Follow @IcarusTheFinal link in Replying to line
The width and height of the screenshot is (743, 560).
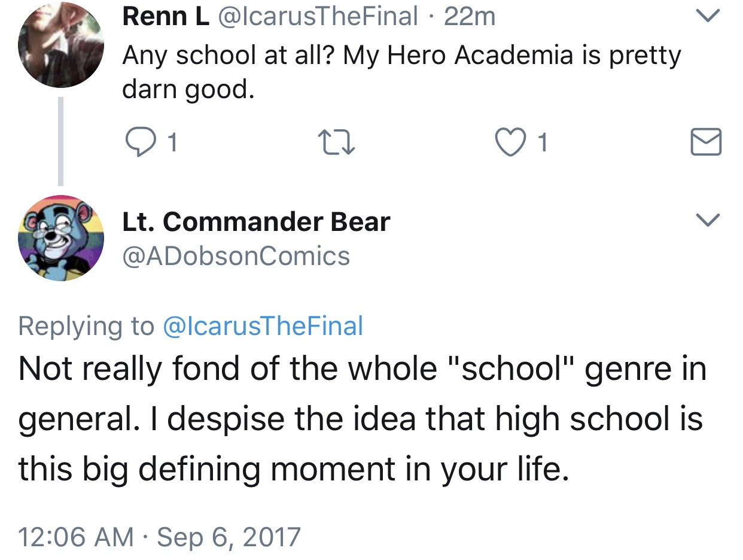click(x=263, y=326)
